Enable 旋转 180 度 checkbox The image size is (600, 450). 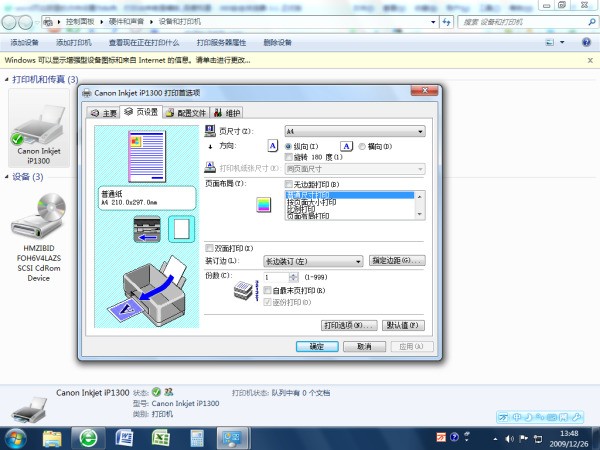(289, 157)
